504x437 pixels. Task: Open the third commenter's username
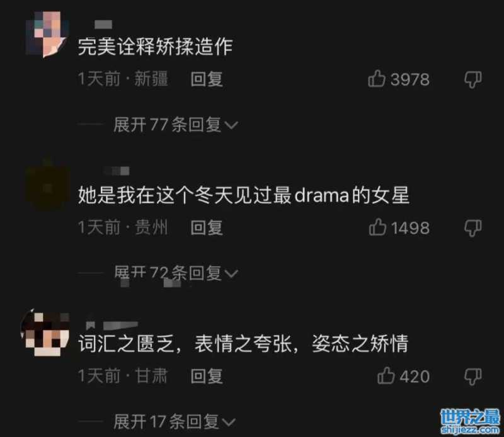pyautogui.click(x=112, y=325)
